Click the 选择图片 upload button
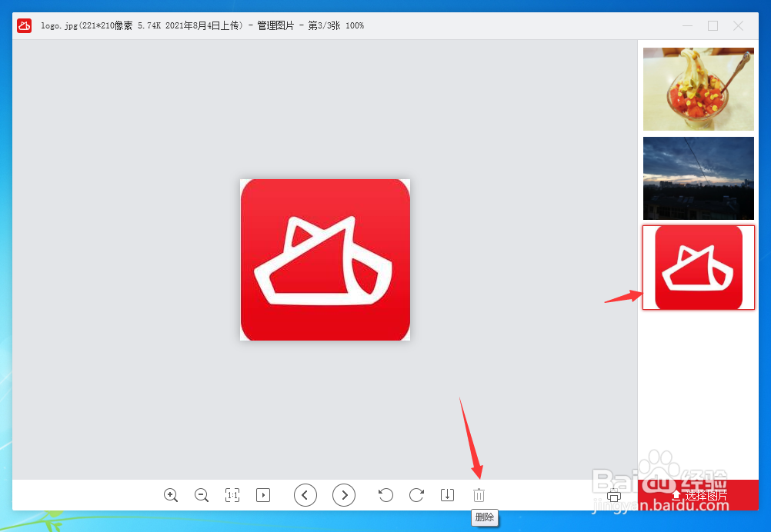Image resolution: width=771 pixels, height=532 pixels. coord(698,495)
